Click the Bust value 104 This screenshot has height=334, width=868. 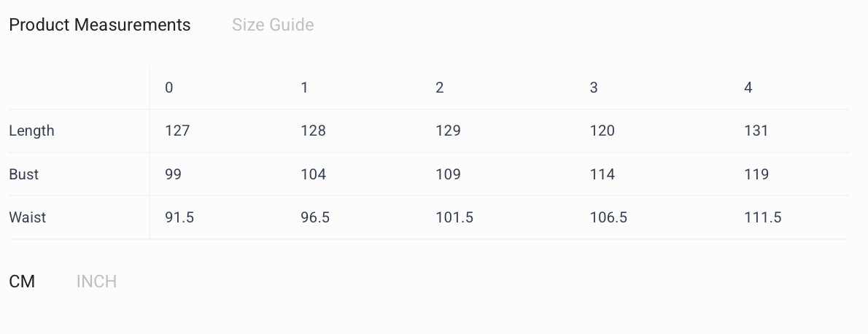[x=313, y=174]
